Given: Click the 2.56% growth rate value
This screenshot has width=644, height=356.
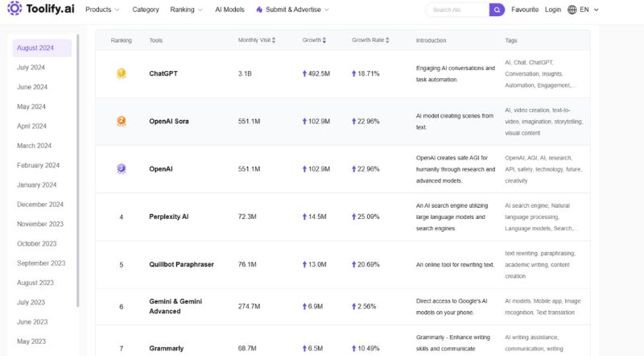Looking at the screenshot, I should coord(367,306).
